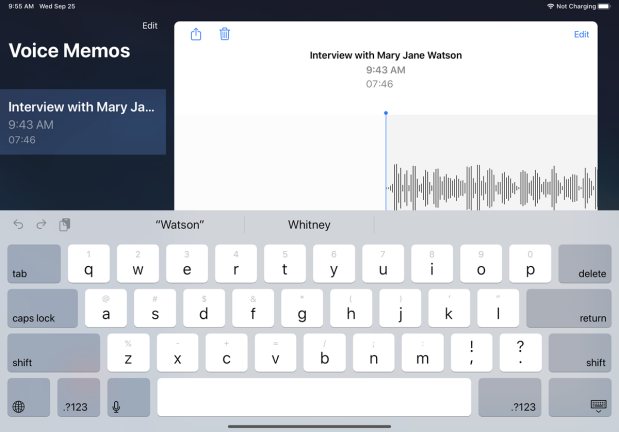The width and height of the screenshot is (619, 432).
Task: Tap the blue Edit link in memo panel
Action: tap(581, 34)
